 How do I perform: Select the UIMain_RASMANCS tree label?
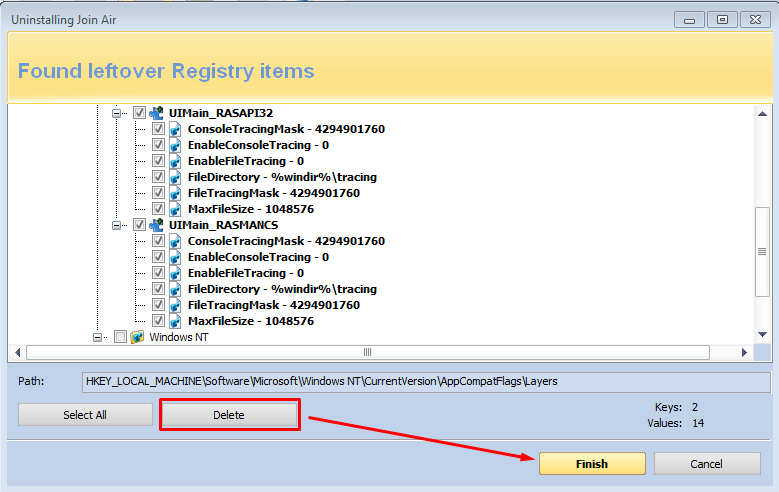pos(224,225)
